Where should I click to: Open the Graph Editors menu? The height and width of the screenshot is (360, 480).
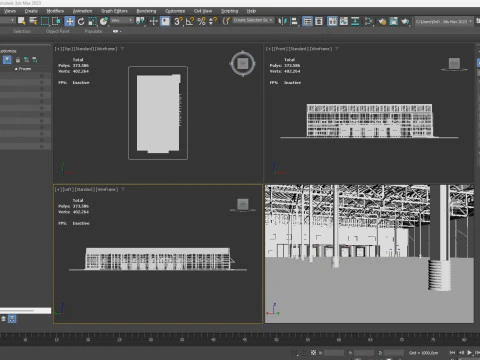(114, 11)
